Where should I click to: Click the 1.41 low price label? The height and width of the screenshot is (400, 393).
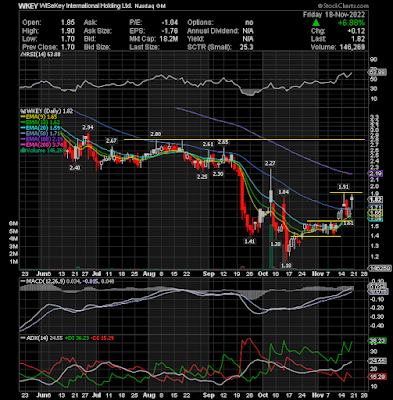click(250, 241)
